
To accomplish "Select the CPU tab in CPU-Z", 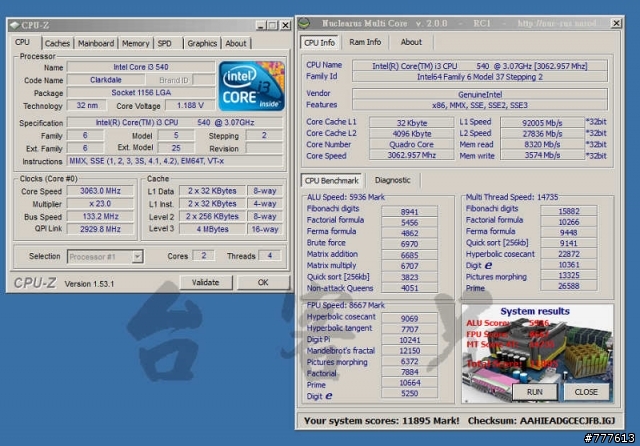I will coord(22,42).
